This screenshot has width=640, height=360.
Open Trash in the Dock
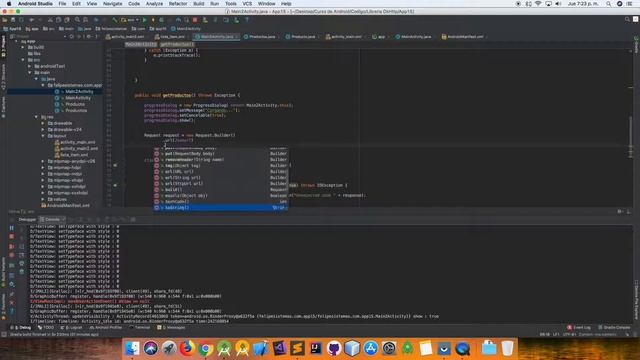click(507, 348)
